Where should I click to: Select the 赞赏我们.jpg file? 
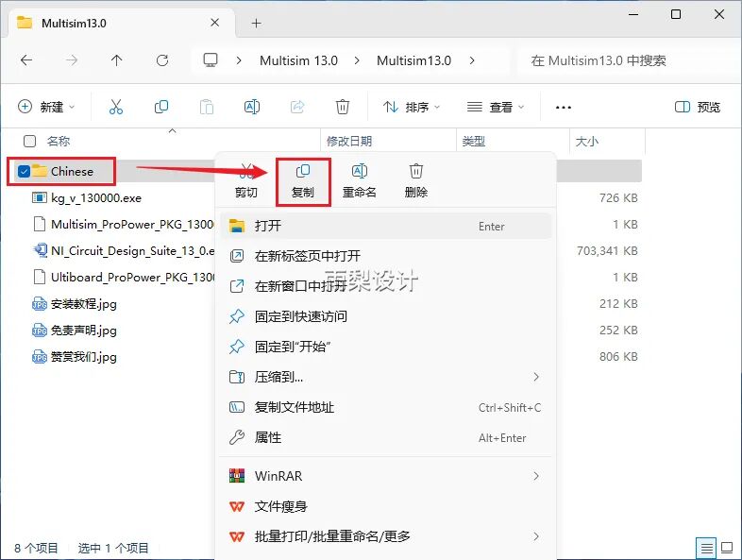[75, 357]
